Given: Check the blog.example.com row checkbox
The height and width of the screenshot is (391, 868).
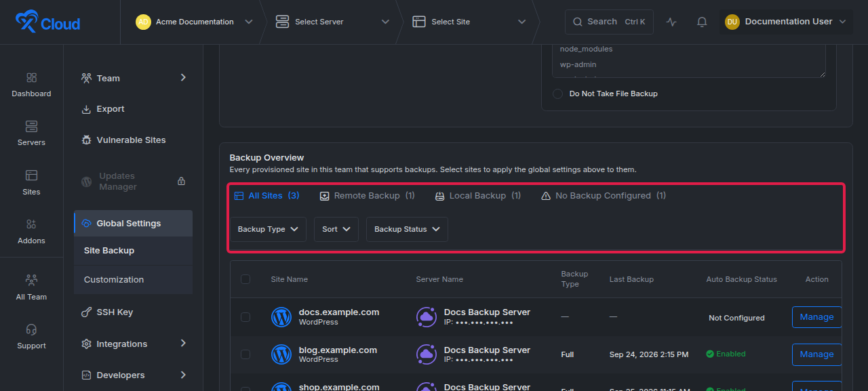Looking at the screenshot, I should point(245,354).
